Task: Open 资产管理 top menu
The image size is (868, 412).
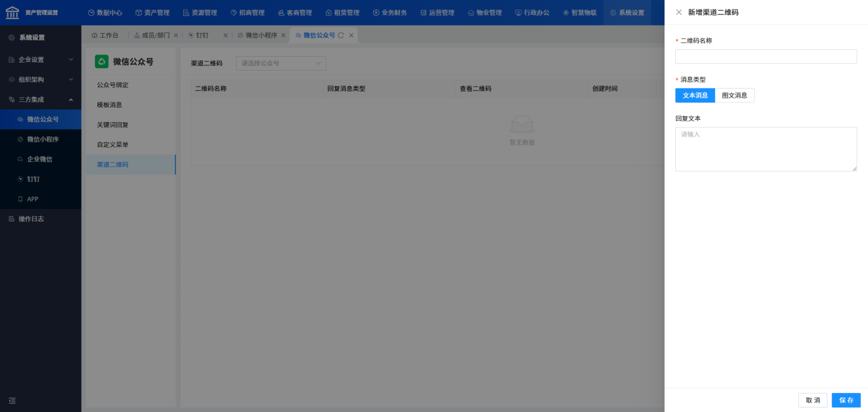Action: pyautogui.click(x=152, y=13)
